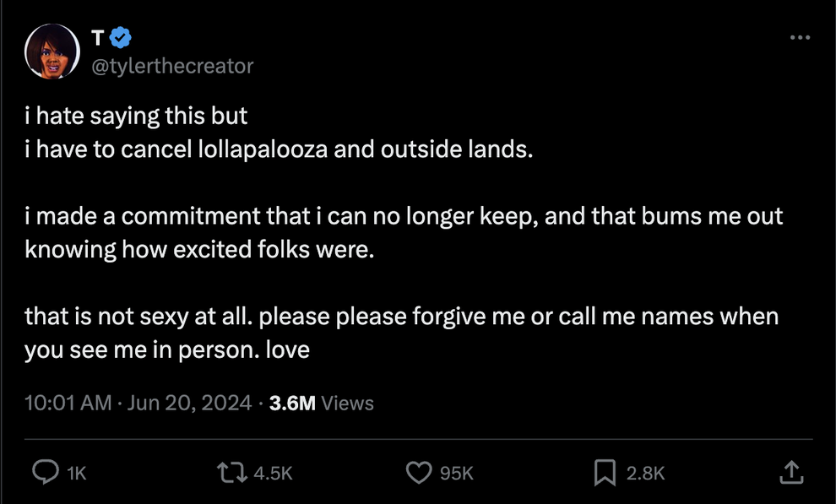Click the 10:01 AM timestamp
The width and height of the screenshot is (836, 504).
pos(68,404)
